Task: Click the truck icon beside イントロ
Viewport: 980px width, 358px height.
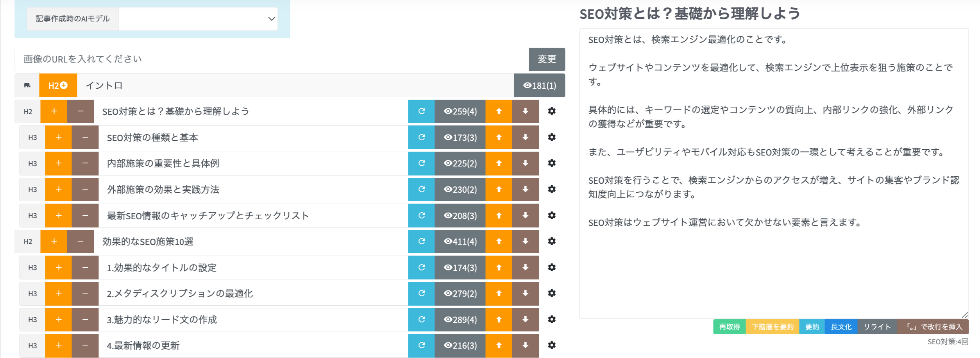Action: pyautogui.click(x=27, y=86)
